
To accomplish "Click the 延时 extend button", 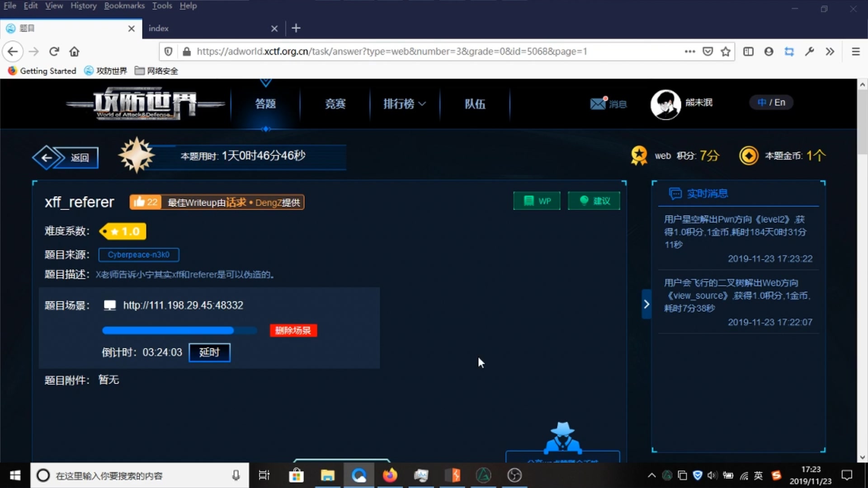I will click(x=209, y=352).
